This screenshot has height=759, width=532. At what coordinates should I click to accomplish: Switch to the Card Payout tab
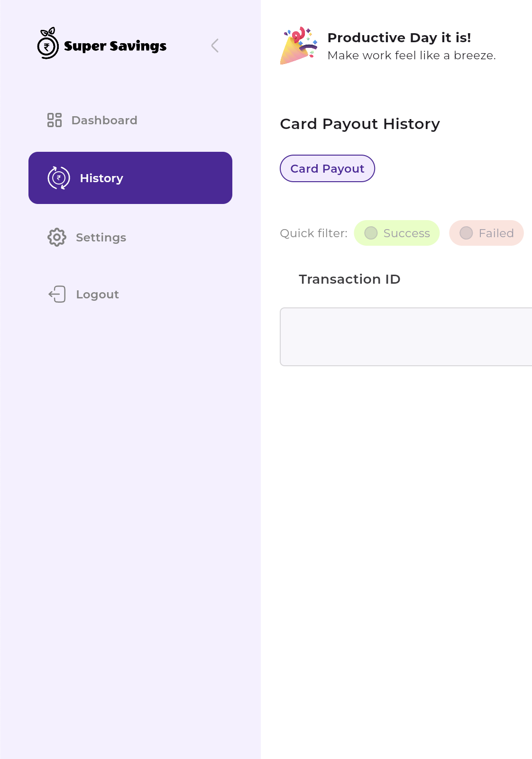click(x=327, y=168)
